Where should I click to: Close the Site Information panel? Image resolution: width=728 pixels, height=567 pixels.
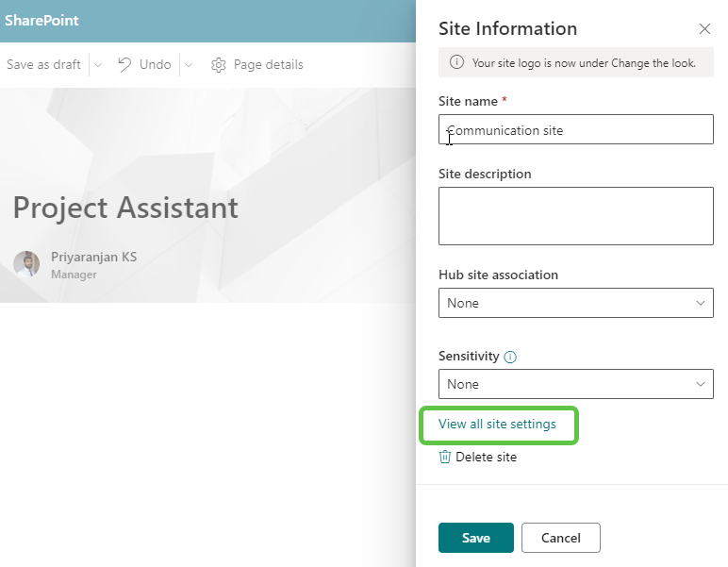tap(704, 29)
